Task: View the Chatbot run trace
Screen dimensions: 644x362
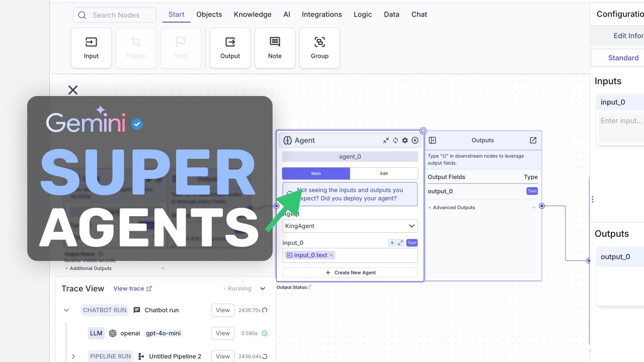Action: coord(223,310)
